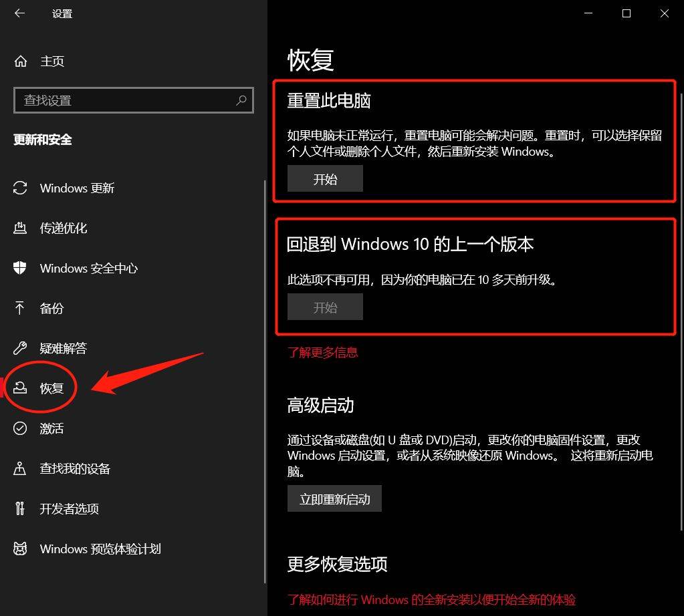Click the search magnifier icon
684x616 pixels.
241,101
